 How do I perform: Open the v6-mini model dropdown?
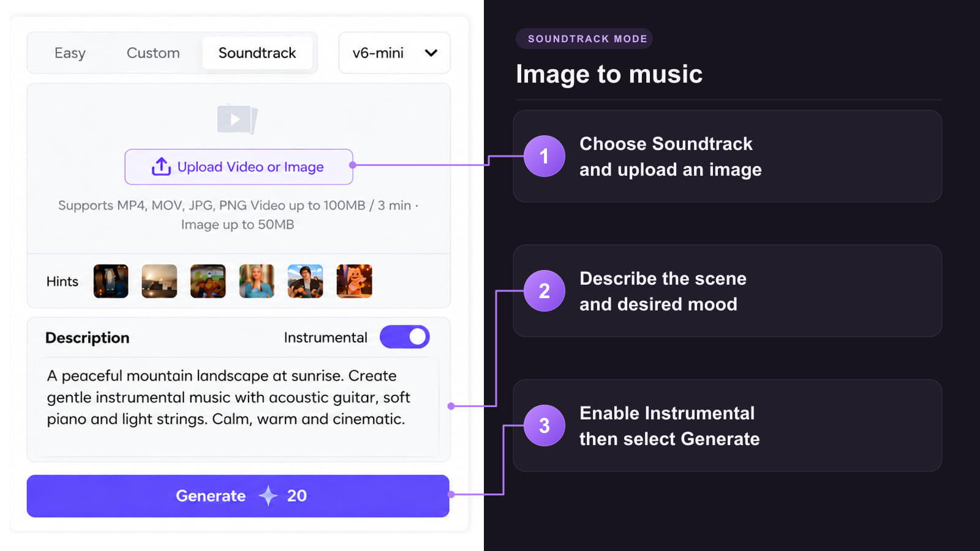(x=394, y=53)
